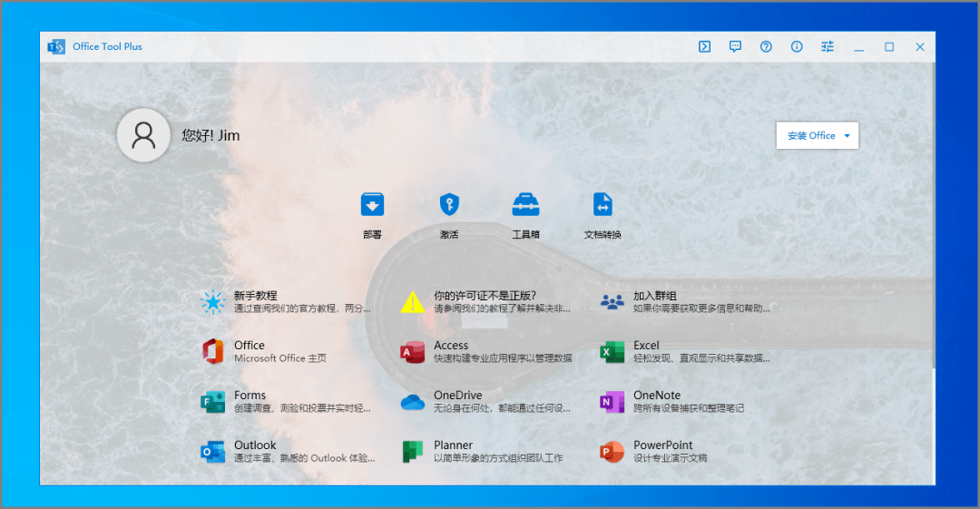Click the Outlook app icon

pos(212,452)
